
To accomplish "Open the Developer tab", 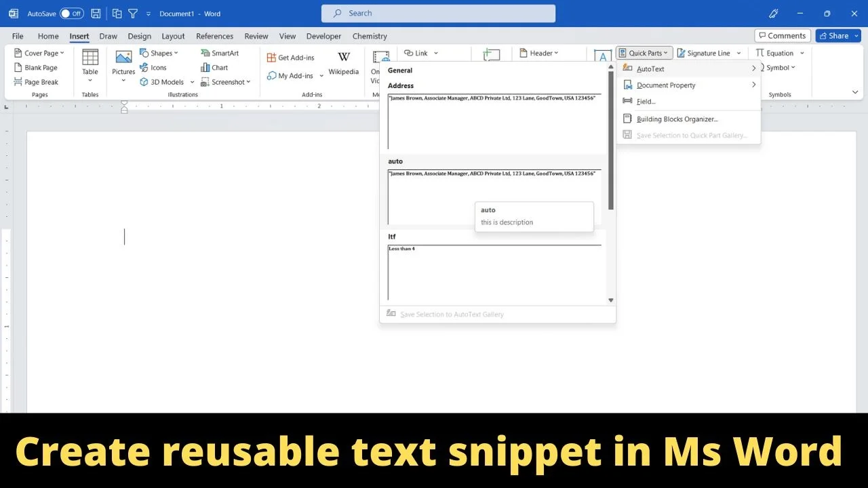I will [x=323, y=37].
